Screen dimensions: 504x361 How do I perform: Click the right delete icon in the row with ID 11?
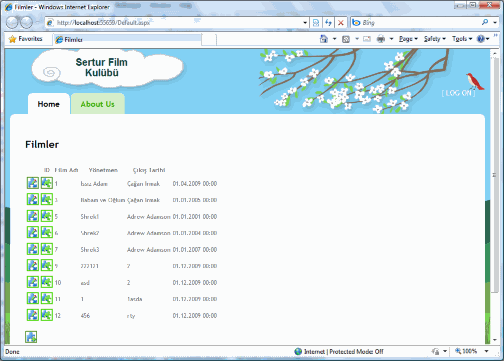(47, 298)
